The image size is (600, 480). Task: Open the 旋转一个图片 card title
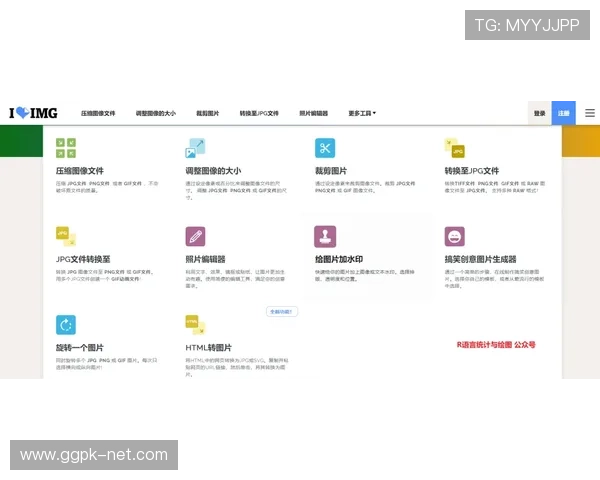point(80,348)
